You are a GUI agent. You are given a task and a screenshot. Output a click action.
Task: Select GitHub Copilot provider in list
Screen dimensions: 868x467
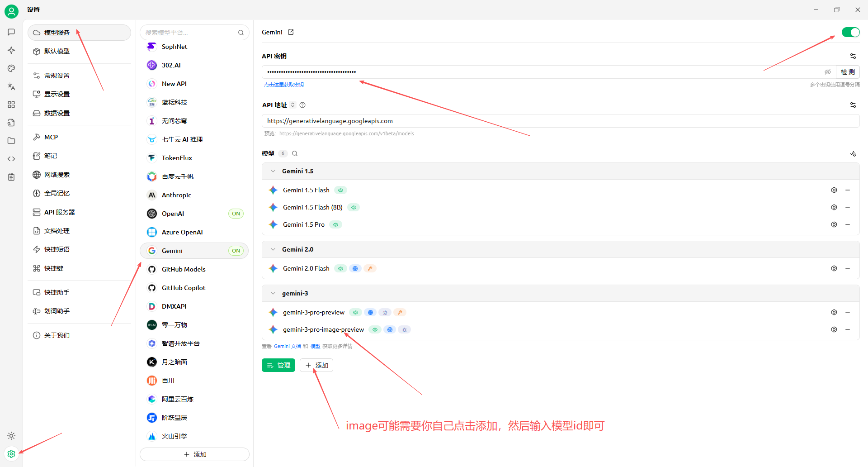pyautogui.click(x=194, y=288)
